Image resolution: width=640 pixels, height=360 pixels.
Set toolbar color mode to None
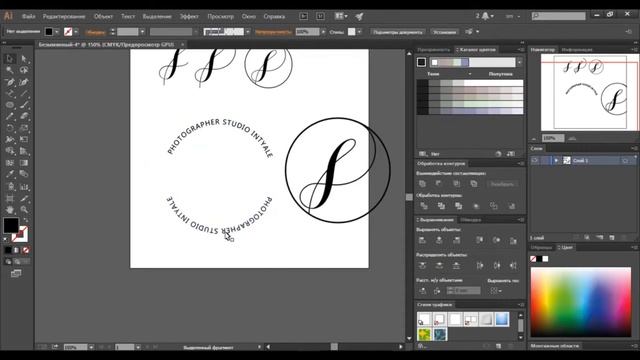26,250
